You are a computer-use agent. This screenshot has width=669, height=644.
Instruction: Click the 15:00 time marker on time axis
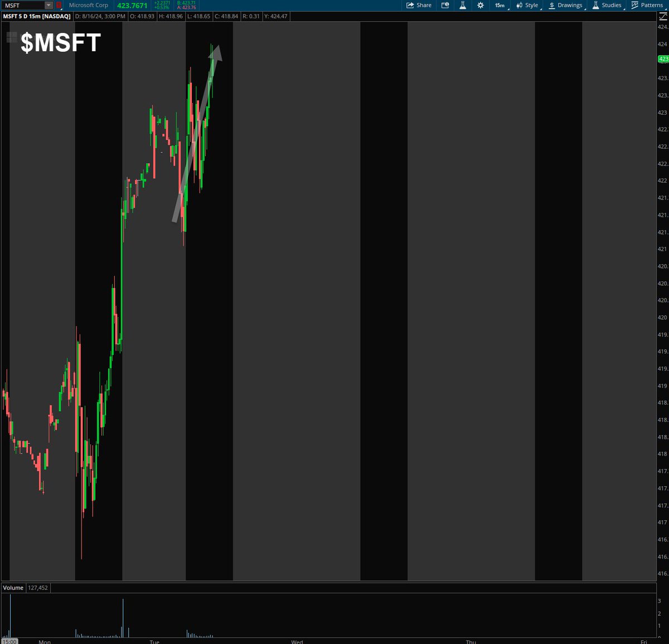point(9,641)
